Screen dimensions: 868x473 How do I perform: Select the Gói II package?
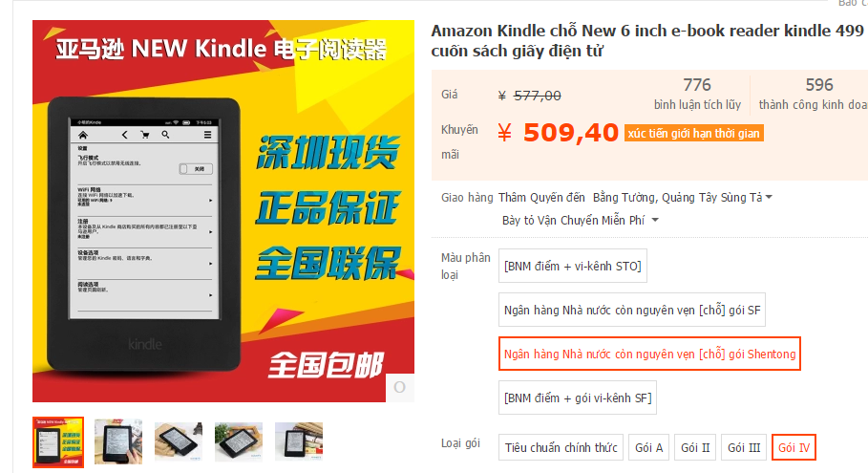(x=695, y=447)
